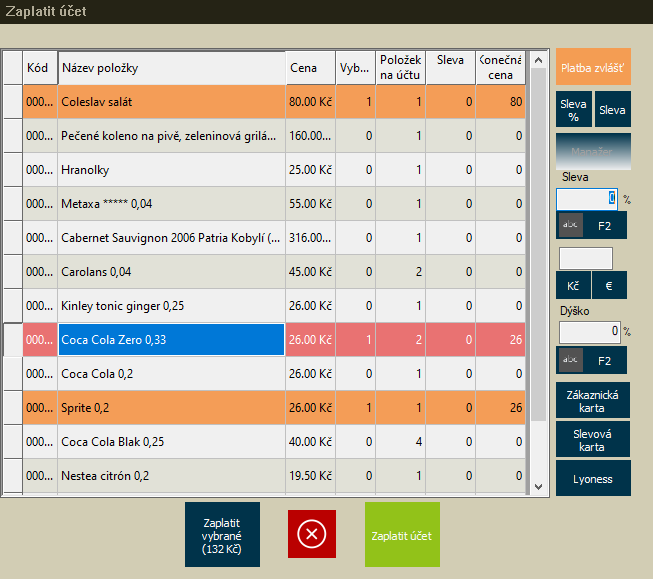Select € currency button
This screenshot has height=579, width=653.
[x=610, y=286]
